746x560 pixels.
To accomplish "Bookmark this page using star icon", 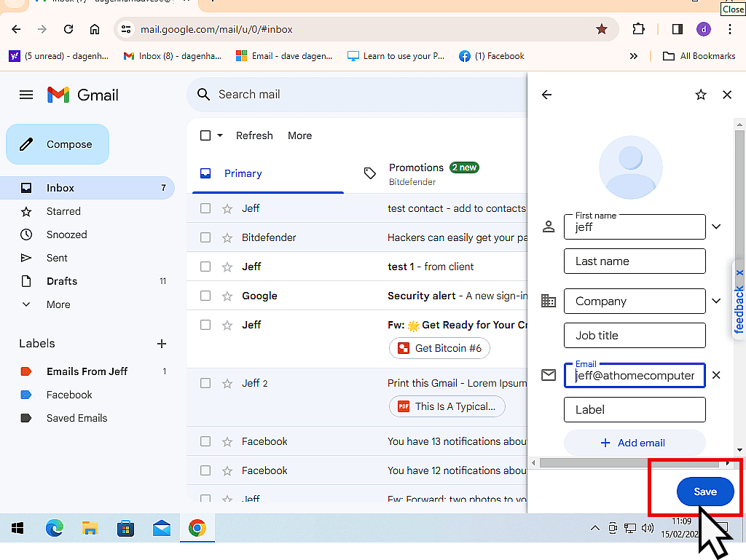I will [601, 29].
